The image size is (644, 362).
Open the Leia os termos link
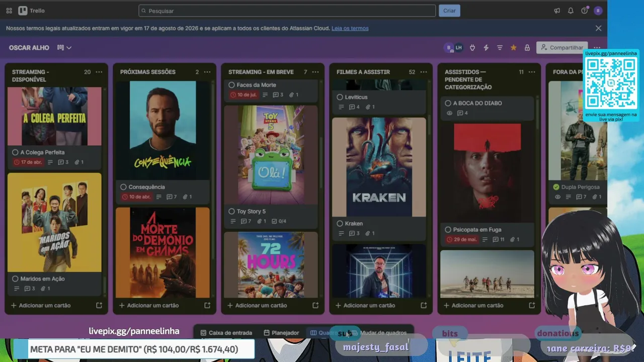(350, 28)
